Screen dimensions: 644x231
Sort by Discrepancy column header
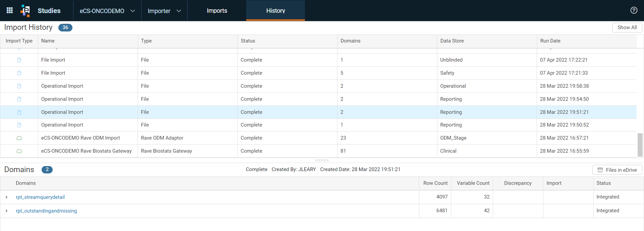pos(518,183)
